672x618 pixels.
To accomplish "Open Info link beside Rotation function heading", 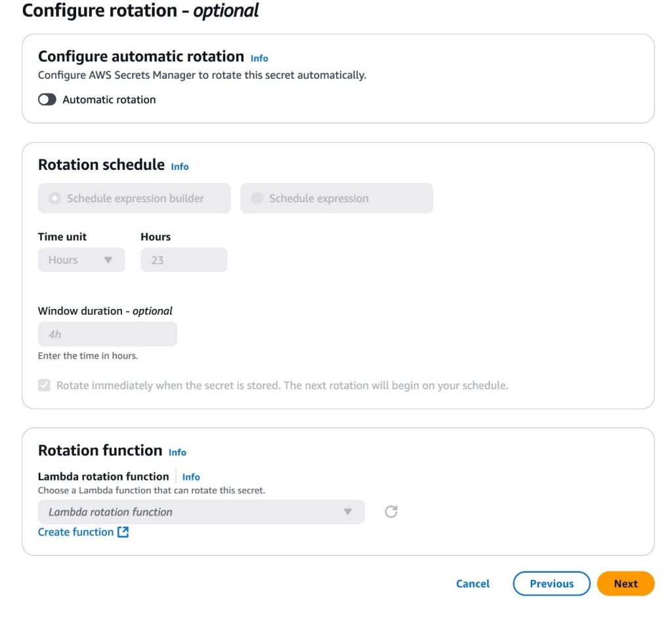I will point(177,453).
